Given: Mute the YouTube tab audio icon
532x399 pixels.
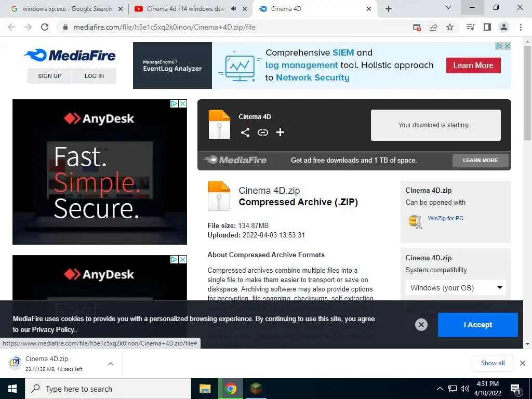Looking at the screenshot, I should tap(233, 9).
